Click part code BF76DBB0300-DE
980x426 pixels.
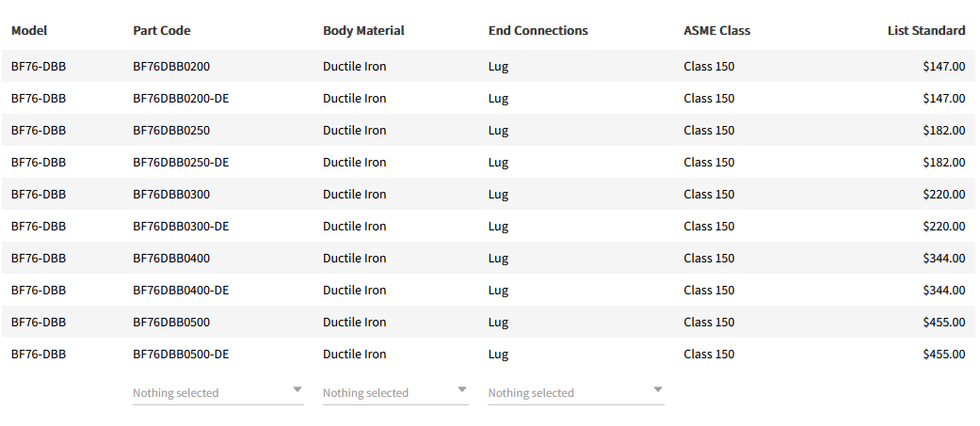(181, 227)
